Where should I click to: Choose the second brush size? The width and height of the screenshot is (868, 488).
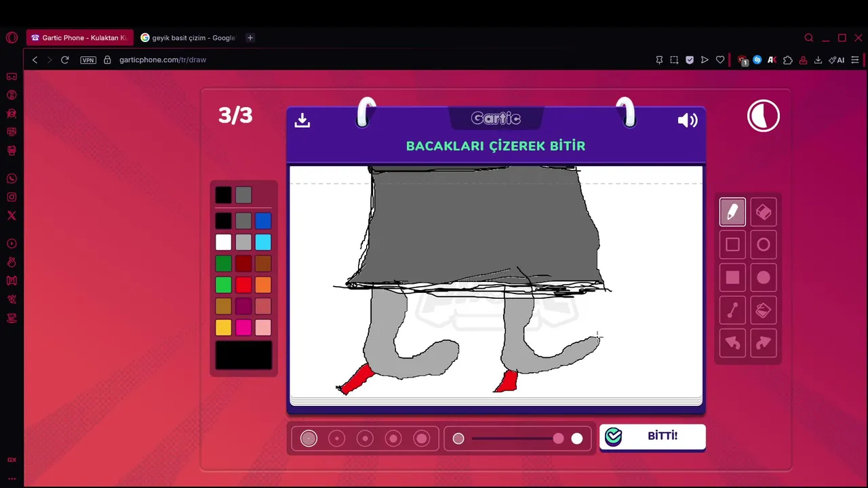click(337, 439)
